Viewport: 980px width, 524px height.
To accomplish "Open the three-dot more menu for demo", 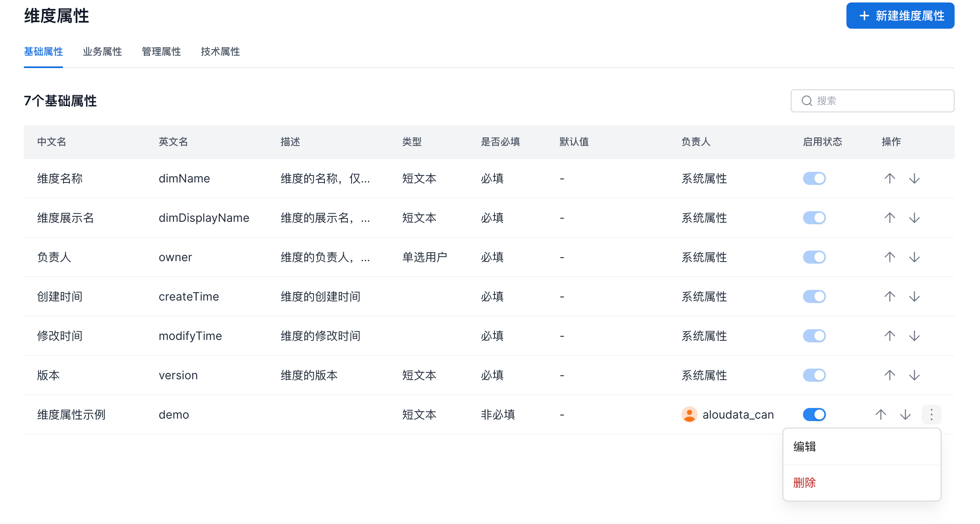I will point(931,415).
